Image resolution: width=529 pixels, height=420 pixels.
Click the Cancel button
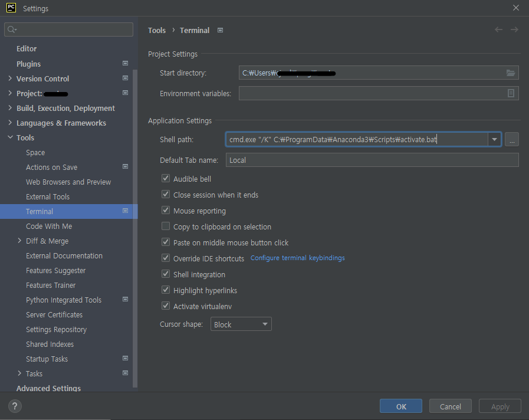click(x=451, y=406)
